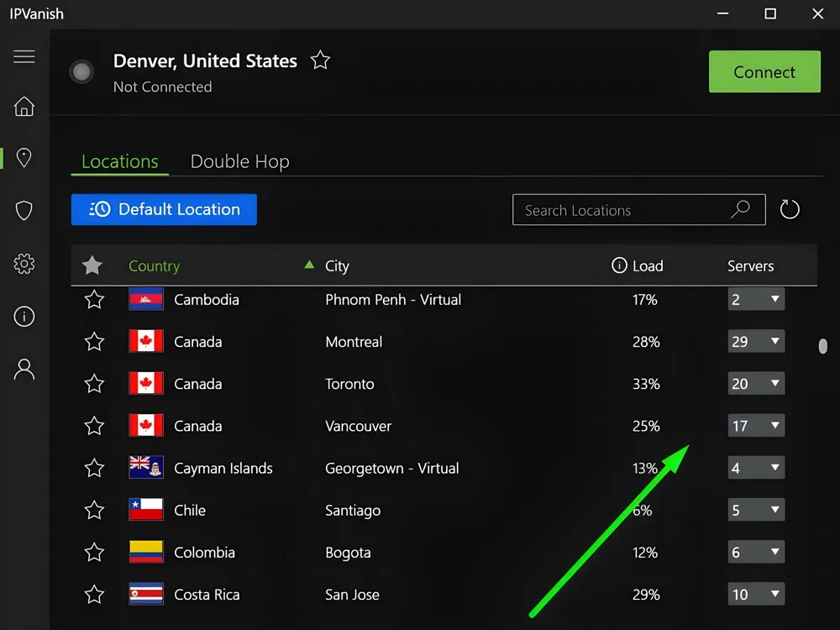Favorite the Toronto row star
The image size is (840, 630).
tap(94, 384)
